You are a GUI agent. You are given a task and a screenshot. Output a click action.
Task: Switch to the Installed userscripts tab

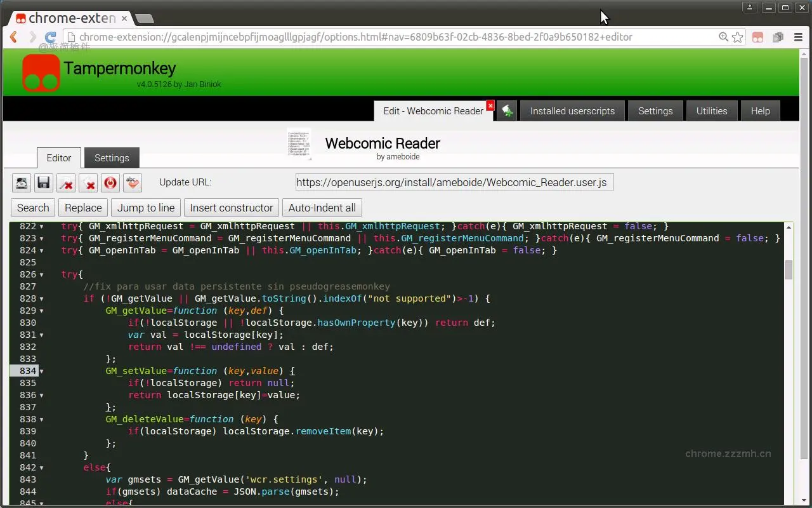coord(572,110)
